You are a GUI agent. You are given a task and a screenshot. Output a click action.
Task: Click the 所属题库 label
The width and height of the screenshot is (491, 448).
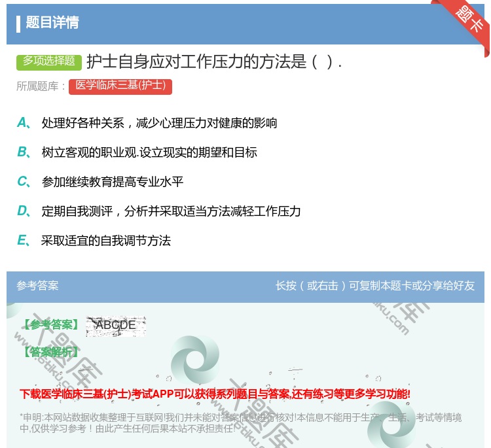pyautogui.click(x=41, y=86)
